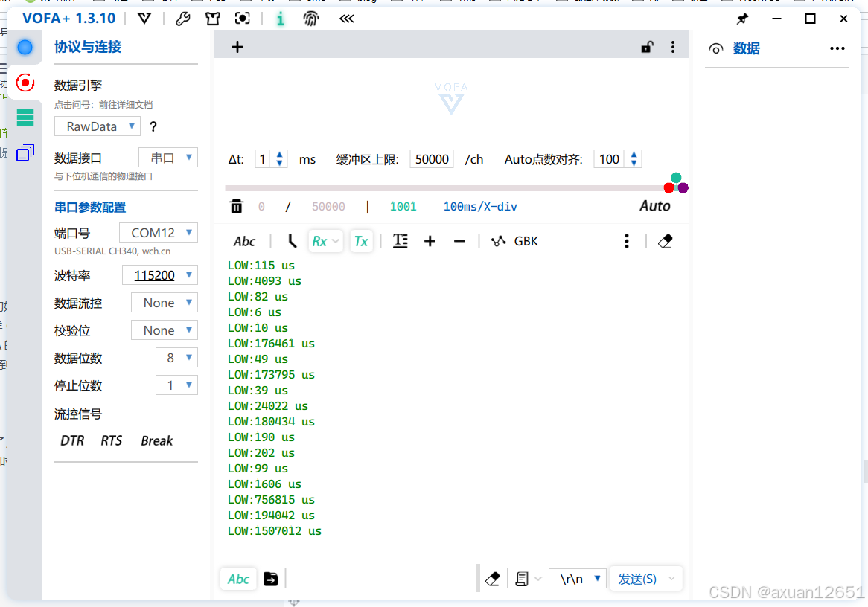Toggle the unlock padlock icon

(647, 47)
